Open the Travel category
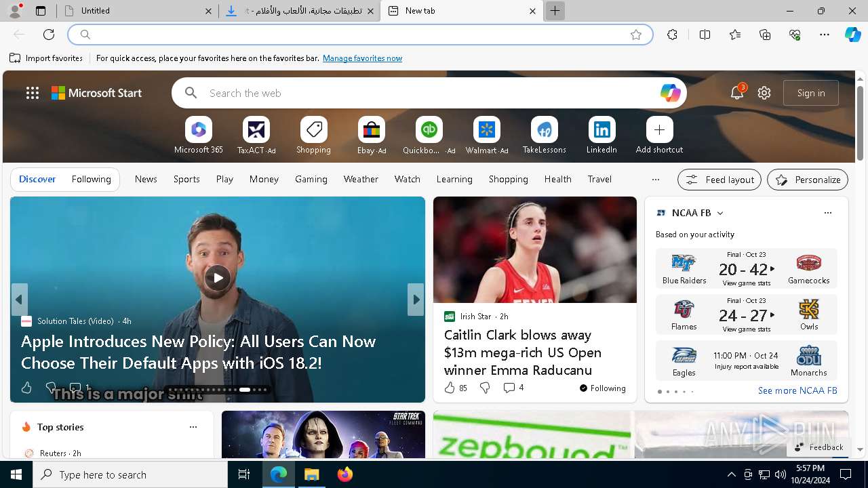The image size is (868, 488). click(x=599, y=179)
